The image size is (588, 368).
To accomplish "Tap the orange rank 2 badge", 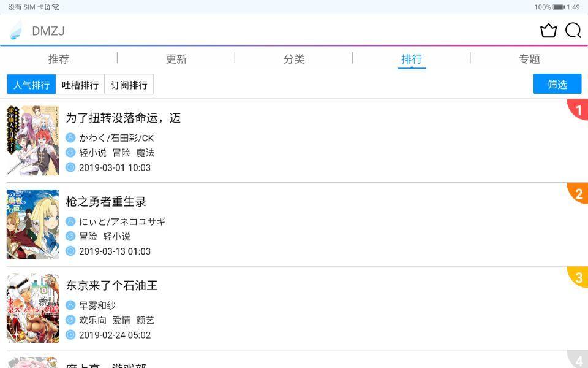I will tap(578, 193).
